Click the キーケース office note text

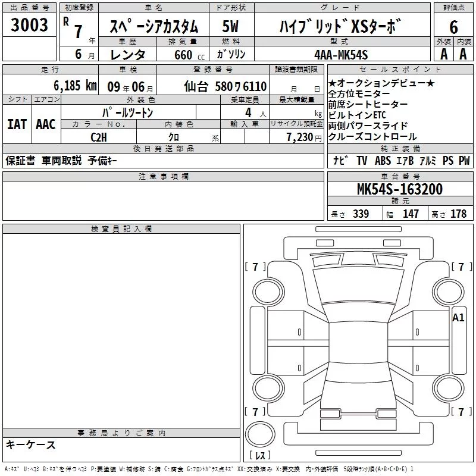[x=31, y=444]
